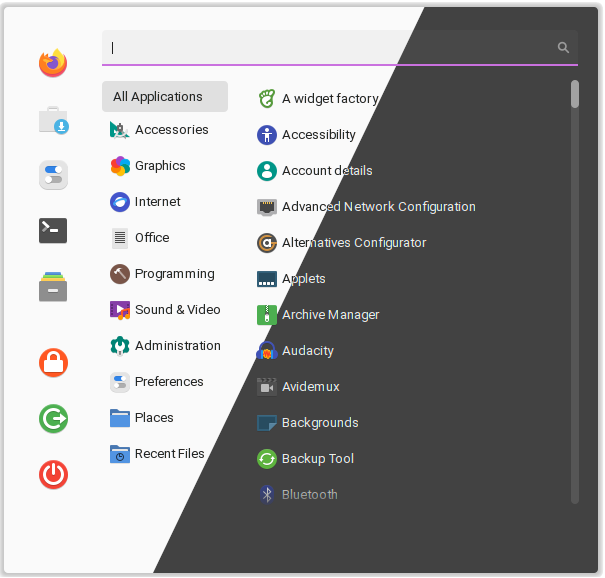Click the Account details person icon

click(x=267, y=171)
